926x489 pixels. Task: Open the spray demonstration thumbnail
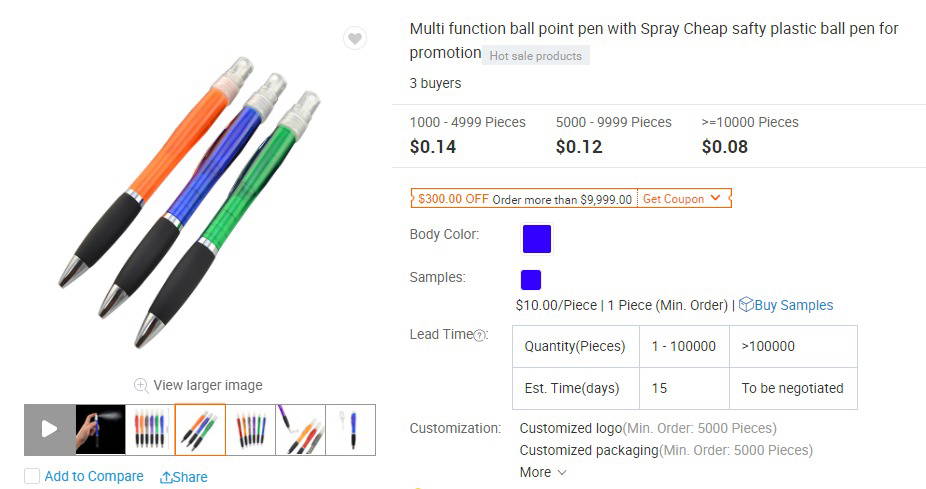100,429
